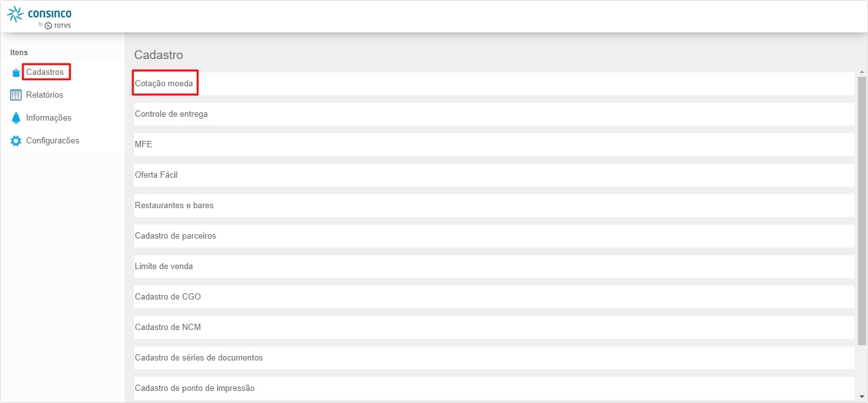The width and height of the screenshot is (868, 403).
Task: Go to Configurações in the sidebar
Action: coord(52,141)
